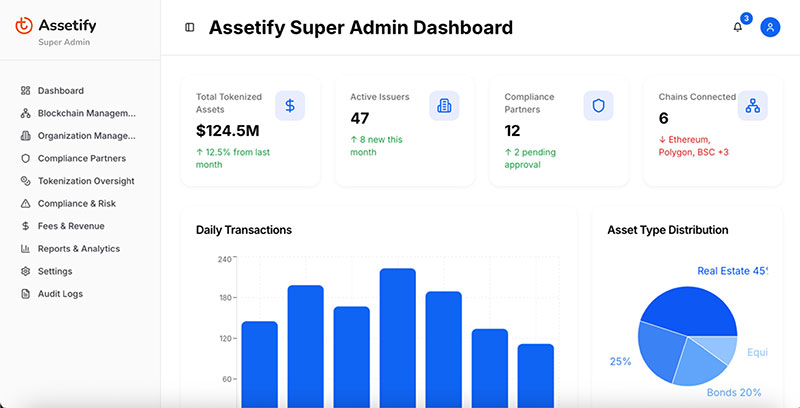Click the building icon on Active Issuers

coord(444,105)
